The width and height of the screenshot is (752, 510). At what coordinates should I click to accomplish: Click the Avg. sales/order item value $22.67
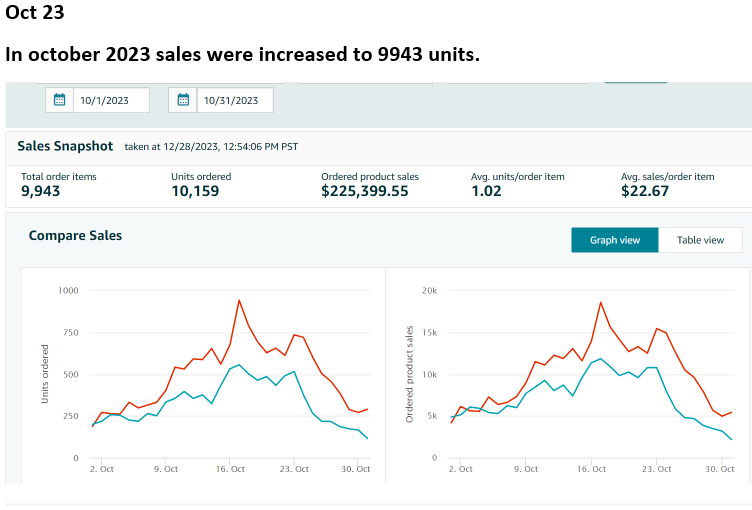[x=645, y=191]
